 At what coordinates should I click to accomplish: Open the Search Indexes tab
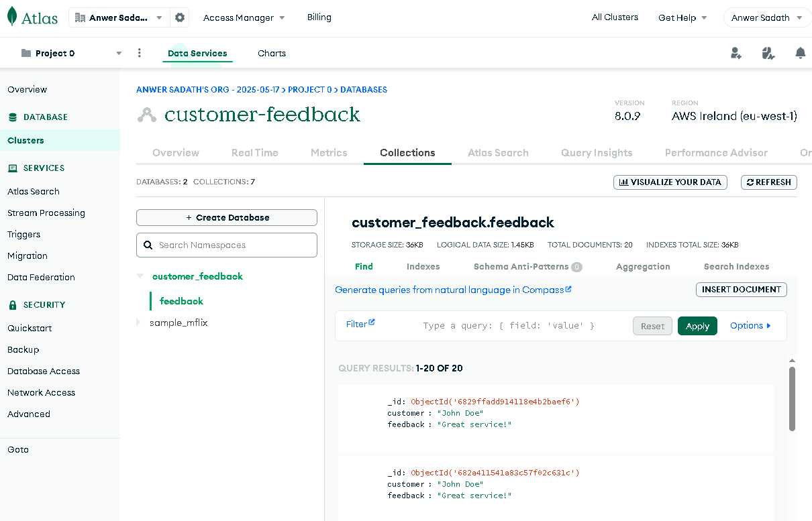pyautogui.click(x=736, y=266)
